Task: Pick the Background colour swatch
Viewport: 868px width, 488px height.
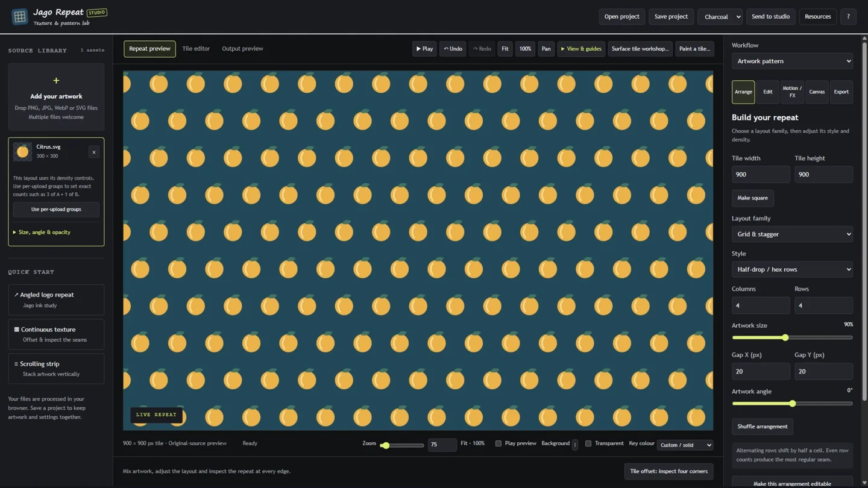Action: pyautogui.click(x=575, y=445)
